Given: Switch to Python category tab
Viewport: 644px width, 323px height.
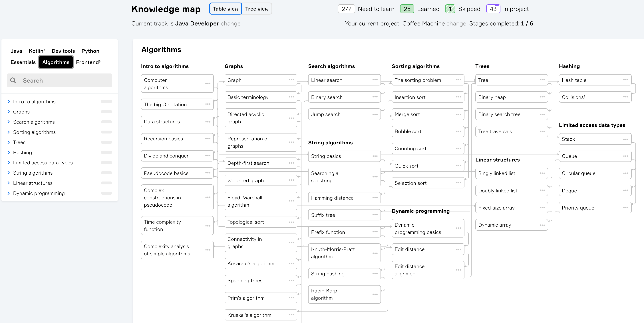Looking at the screenshot, I should click(x=90, y=51).
